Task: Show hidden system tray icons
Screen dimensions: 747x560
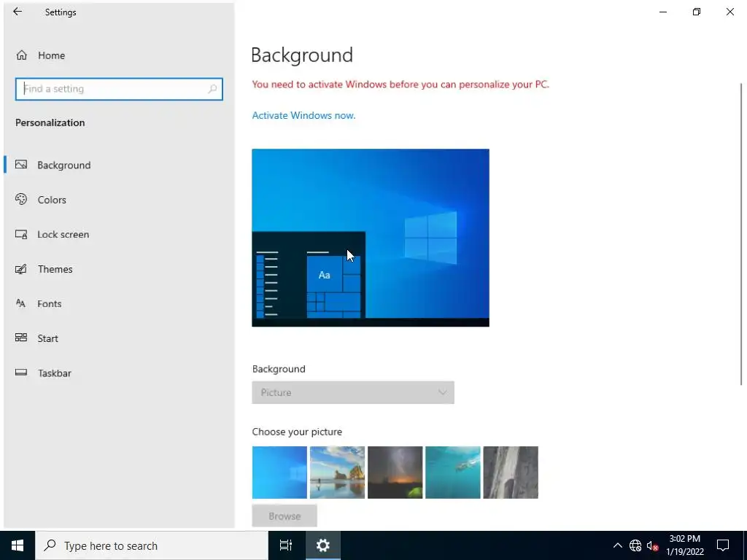Action: (x=617, y=545)
